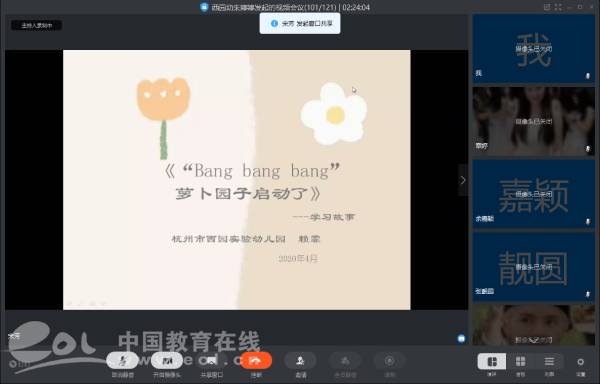Screen dimensions: 600x384
Task: Open the invite participants button
Action: tap(300, 361)
